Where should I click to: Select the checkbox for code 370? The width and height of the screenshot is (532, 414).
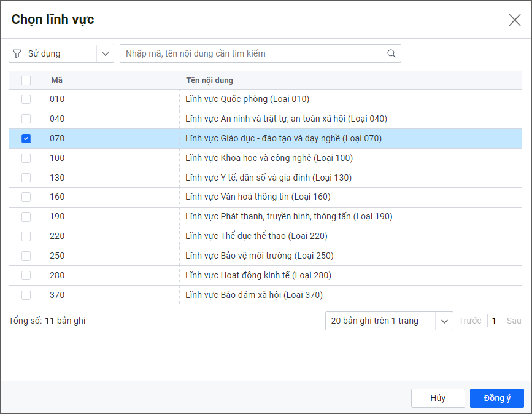(26, 295)
